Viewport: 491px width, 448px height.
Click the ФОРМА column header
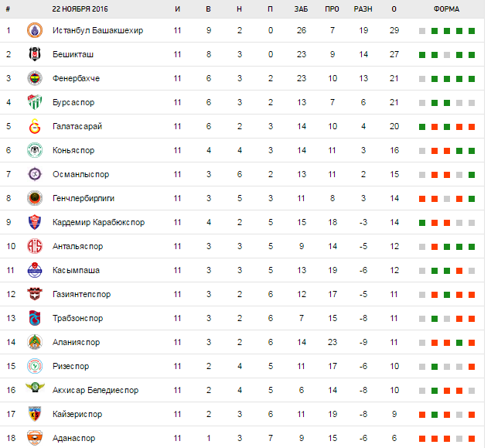pos(446,9)
